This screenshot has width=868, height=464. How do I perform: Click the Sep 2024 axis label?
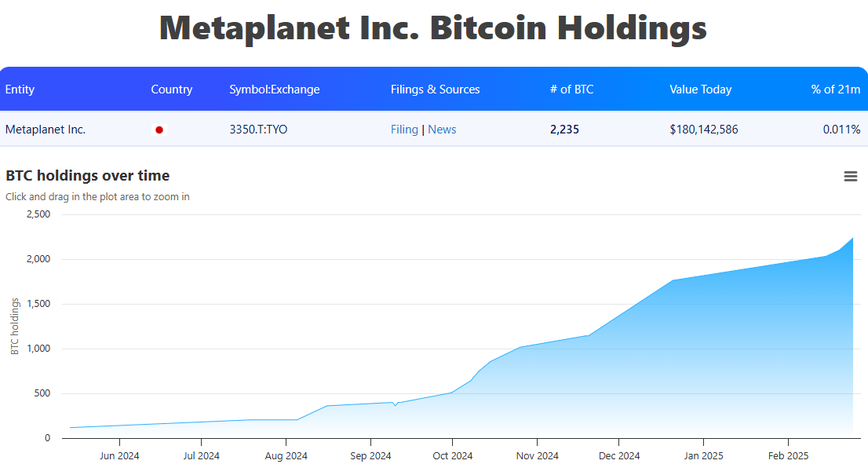[x=370, y=455]
